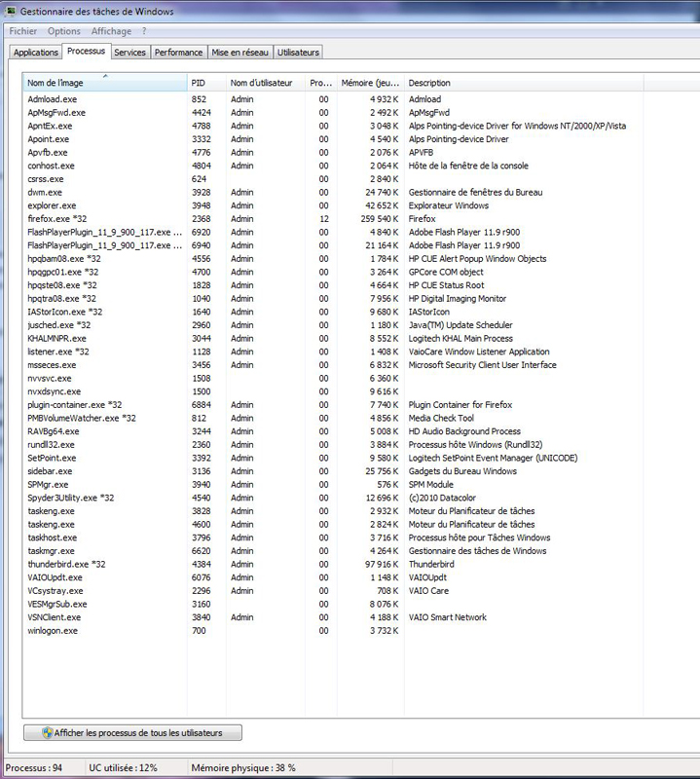Select the hpqbam08.exe *32 process
700x779 pixels.
click(335, 259)
